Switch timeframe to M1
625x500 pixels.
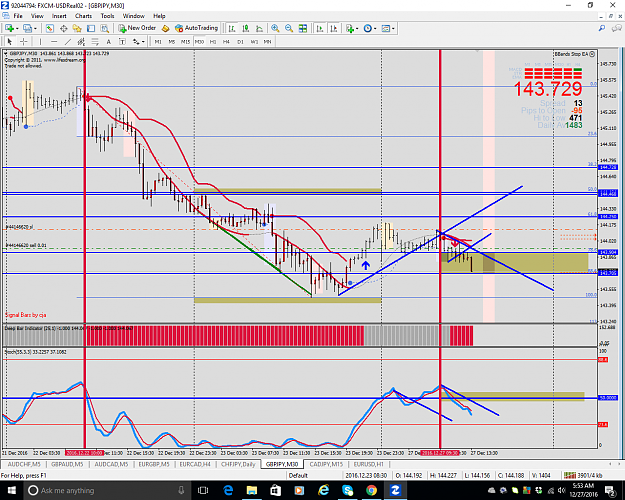point(158,41)
